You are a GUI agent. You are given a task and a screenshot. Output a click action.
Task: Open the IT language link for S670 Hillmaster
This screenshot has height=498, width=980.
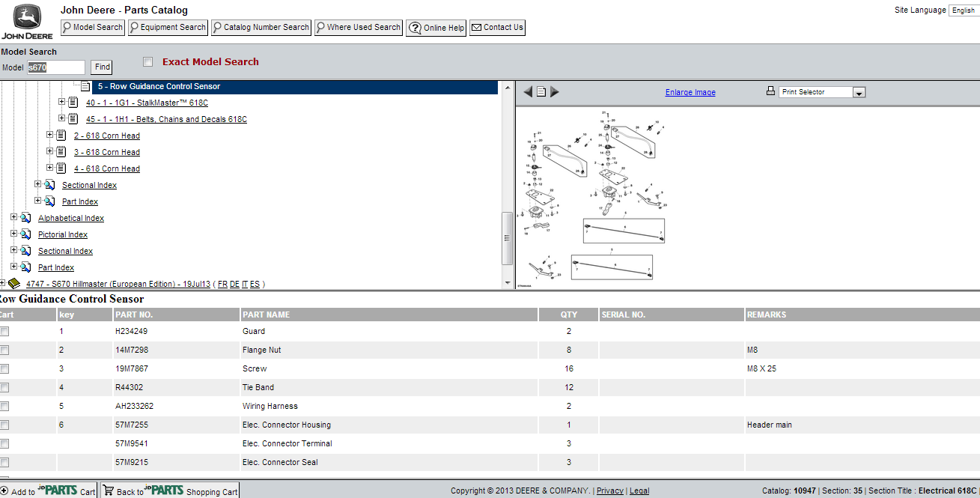click(x=245, y=285)
